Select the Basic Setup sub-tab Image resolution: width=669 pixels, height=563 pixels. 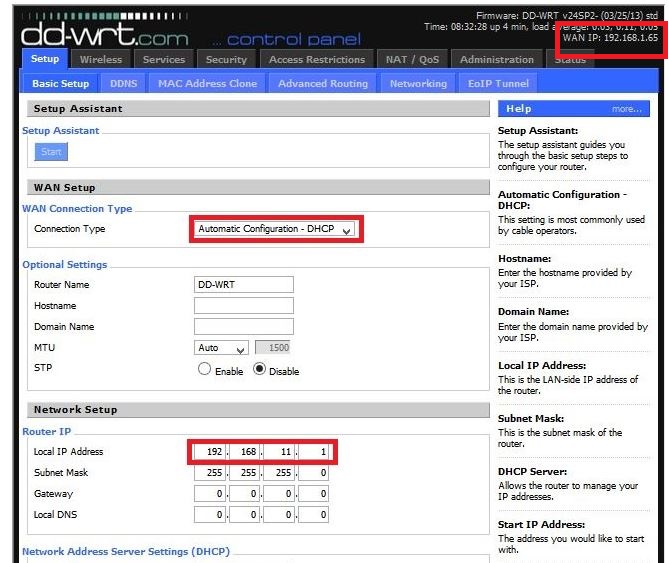tap(61, 83)
